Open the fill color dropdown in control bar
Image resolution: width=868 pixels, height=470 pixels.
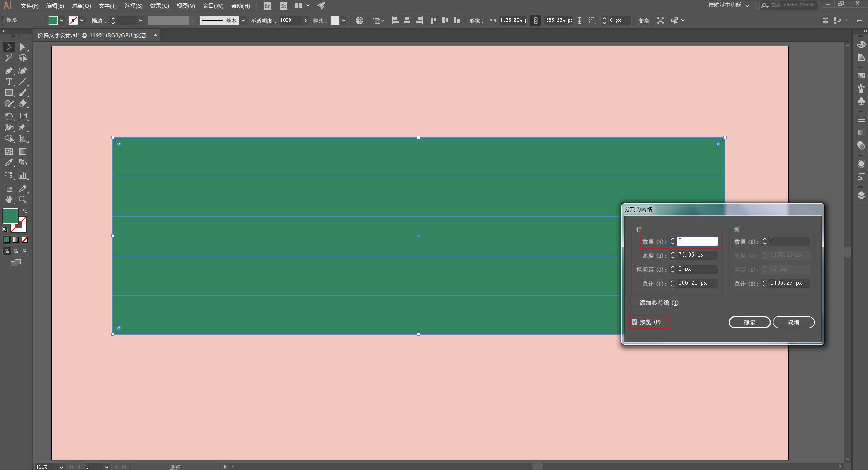(x=62, y=20)
